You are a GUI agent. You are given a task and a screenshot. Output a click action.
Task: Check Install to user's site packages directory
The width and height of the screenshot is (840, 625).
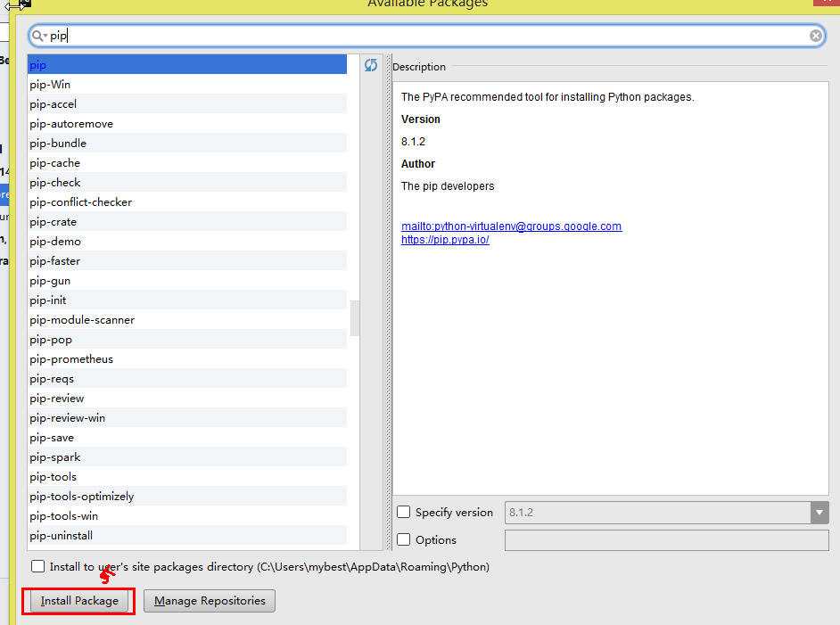coord(38,566)
